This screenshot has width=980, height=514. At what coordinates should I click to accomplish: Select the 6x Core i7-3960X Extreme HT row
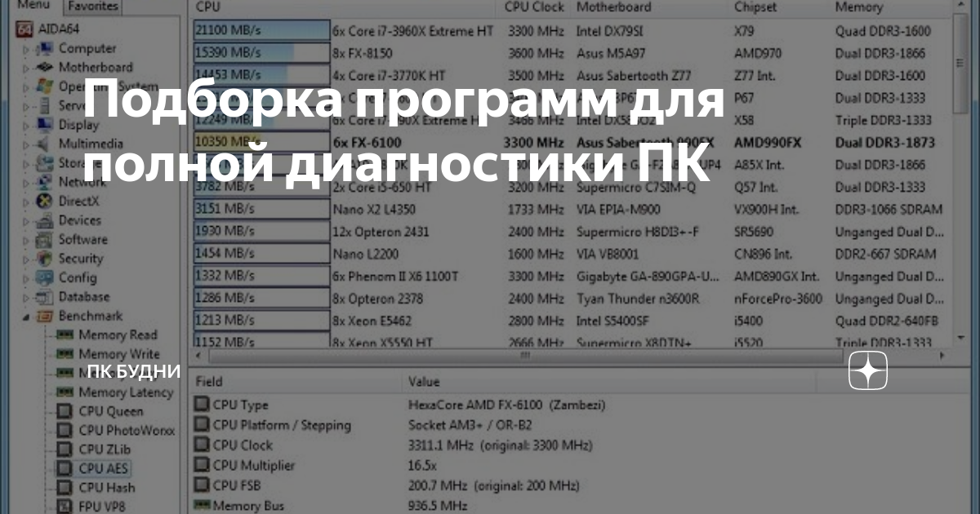click(x=413, y=31)
